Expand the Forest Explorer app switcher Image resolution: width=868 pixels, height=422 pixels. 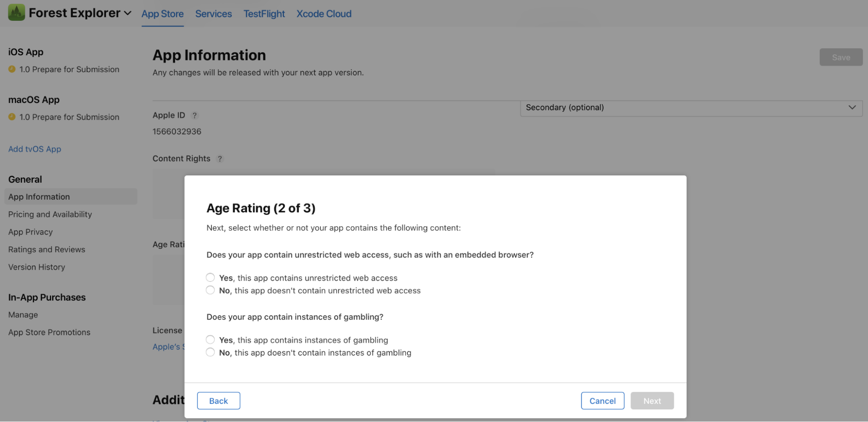127,13
